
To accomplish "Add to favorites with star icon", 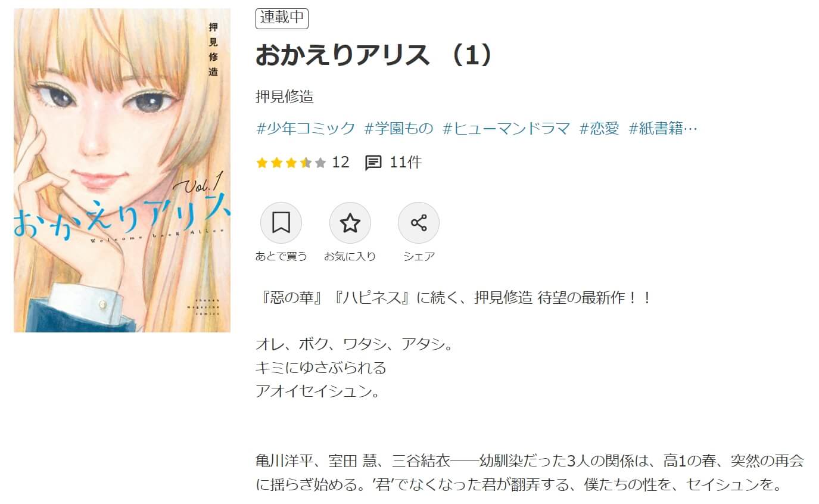I will 350,223.
